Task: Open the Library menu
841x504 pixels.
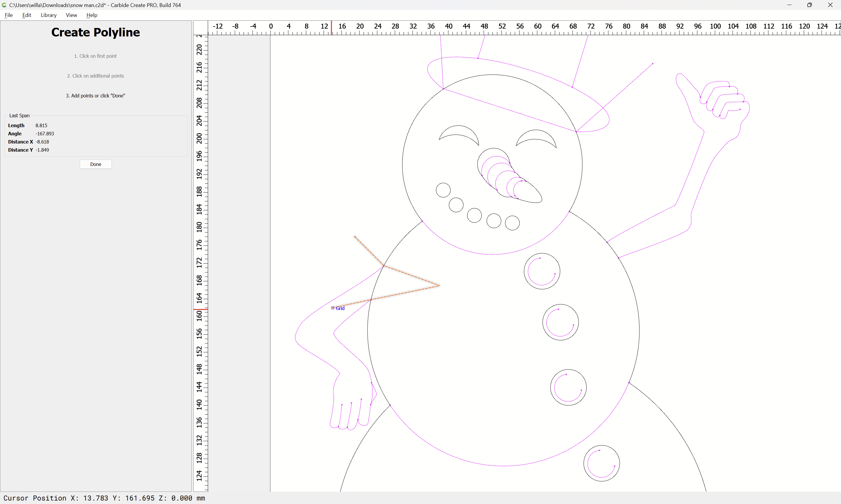Action: coord(48,15)
